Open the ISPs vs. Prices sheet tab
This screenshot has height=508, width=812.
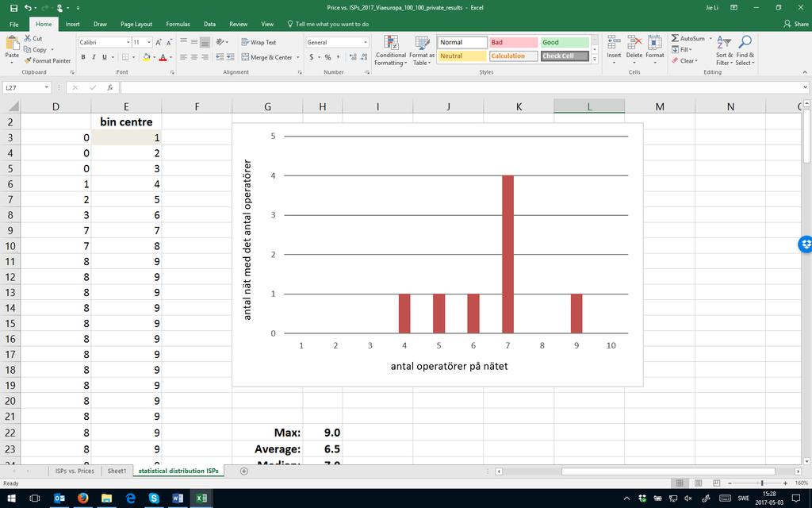click(x=75, y=471)
